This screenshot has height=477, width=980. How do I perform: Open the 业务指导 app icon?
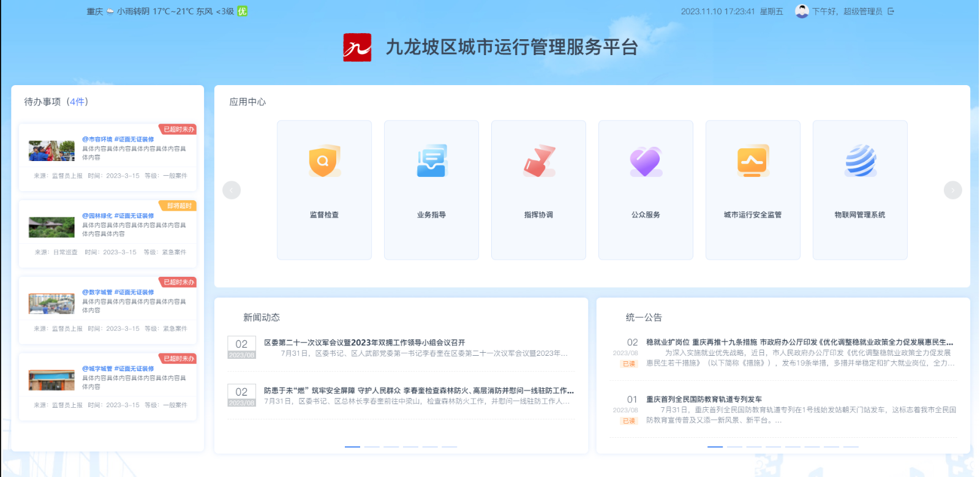[x=431, y=162]
